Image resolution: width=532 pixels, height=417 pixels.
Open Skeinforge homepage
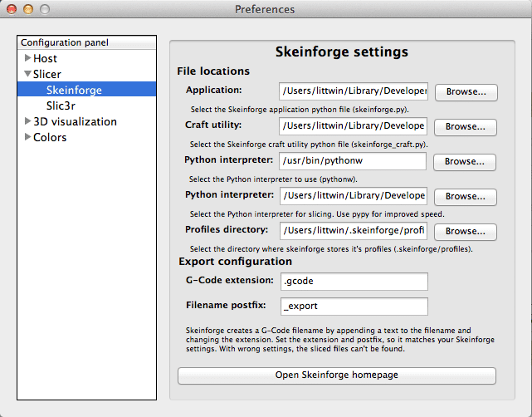click(x=337, y=375)
